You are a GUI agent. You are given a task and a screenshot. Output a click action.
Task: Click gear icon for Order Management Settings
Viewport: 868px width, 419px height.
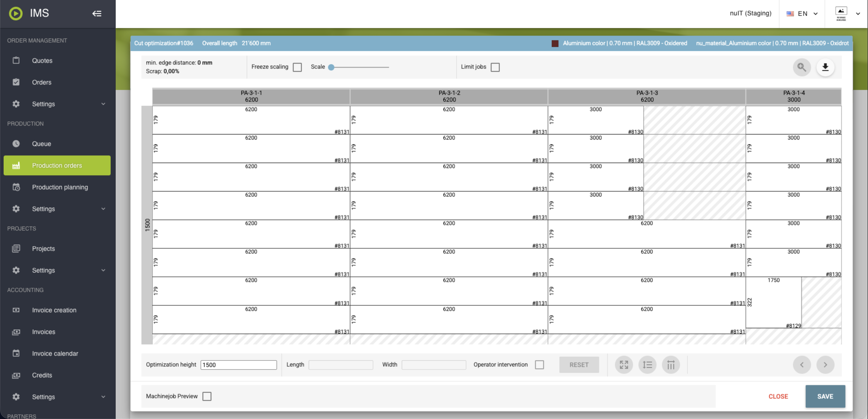(16, 104)
